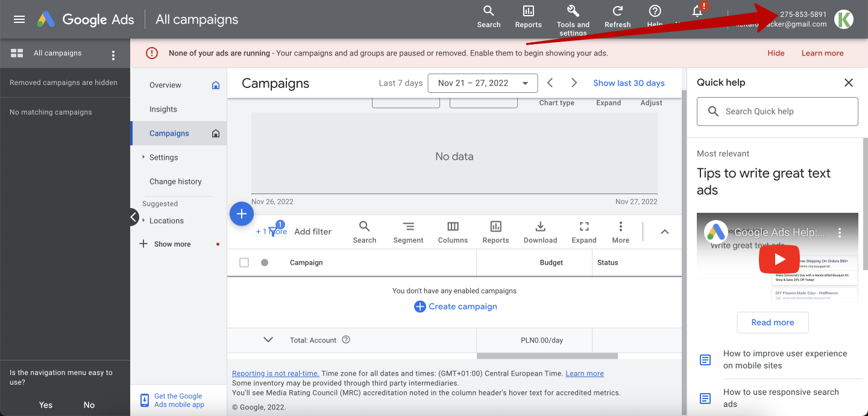
Task: Answer Yes to navigation menu survey
Action: point(46,405)
